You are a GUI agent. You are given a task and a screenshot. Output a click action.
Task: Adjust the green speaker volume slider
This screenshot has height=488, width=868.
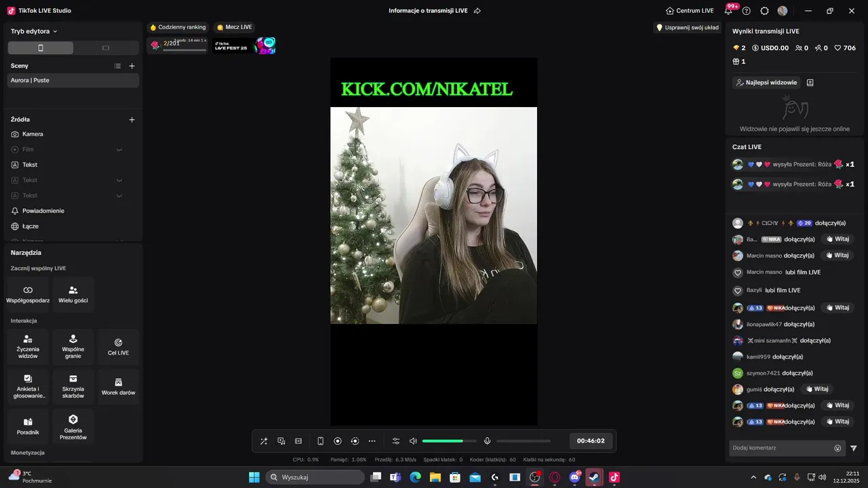click(x=449, y=441)
